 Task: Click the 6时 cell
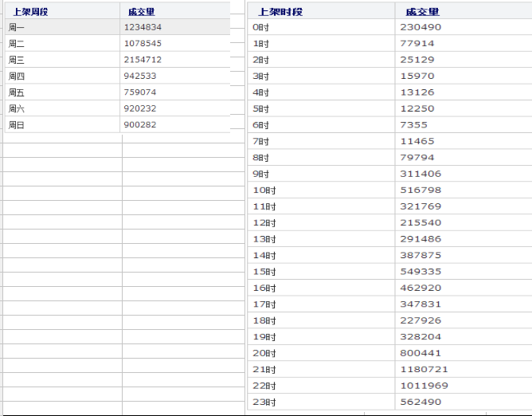(x=260, y=125)
